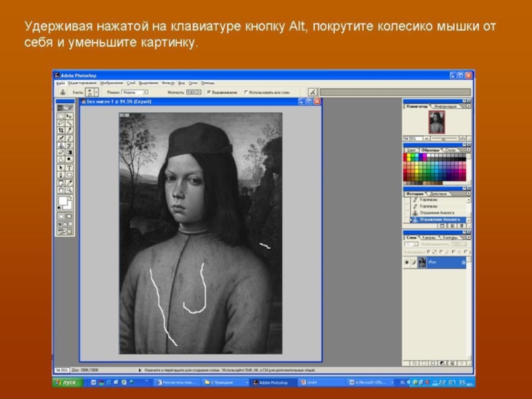This screenshot has width=532, height=399.
Task: Select the Blur tool
Action: pyautogui.click(x=61, y=160)
